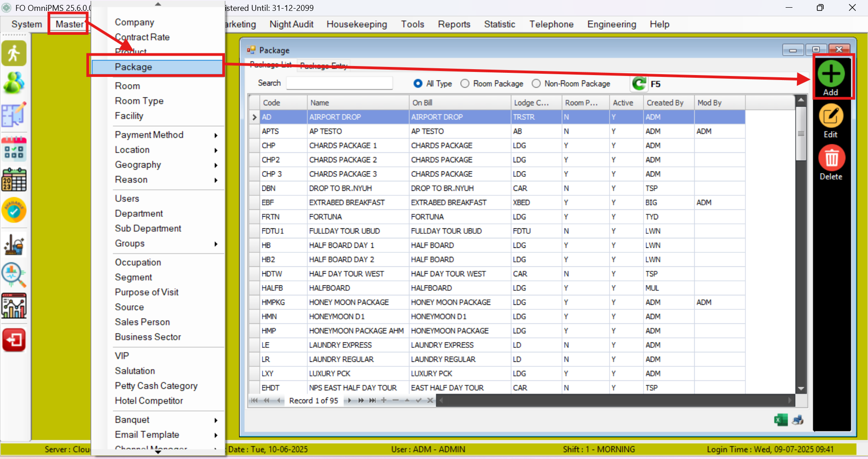
Task: Sort by the Created By column header
Action: pos(669,103)
